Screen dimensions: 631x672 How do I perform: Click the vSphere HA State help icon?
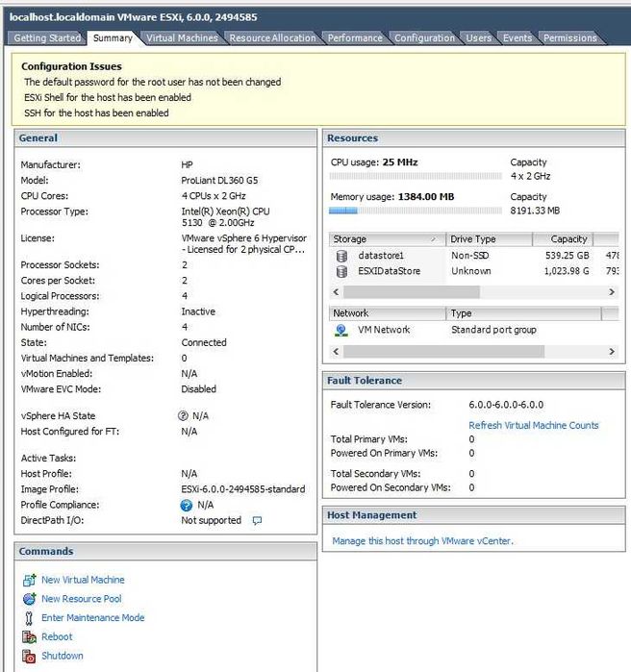183,415
